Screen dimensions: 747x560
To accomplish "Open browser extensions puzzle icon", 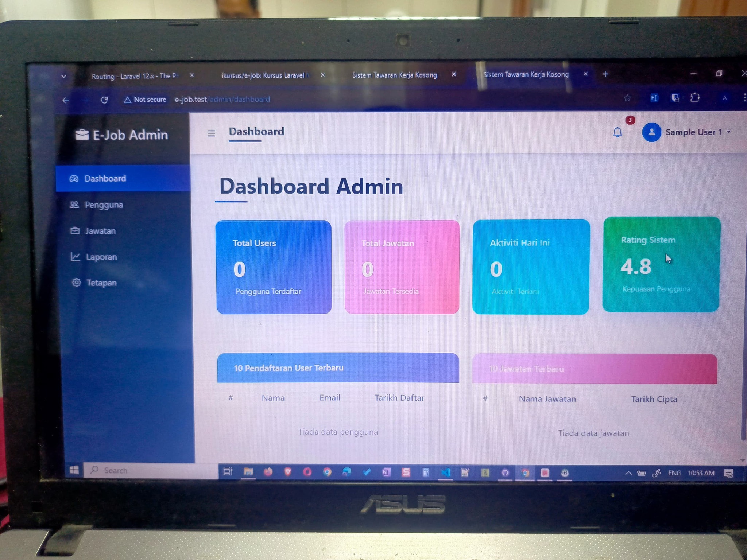I will coord(695,98).
